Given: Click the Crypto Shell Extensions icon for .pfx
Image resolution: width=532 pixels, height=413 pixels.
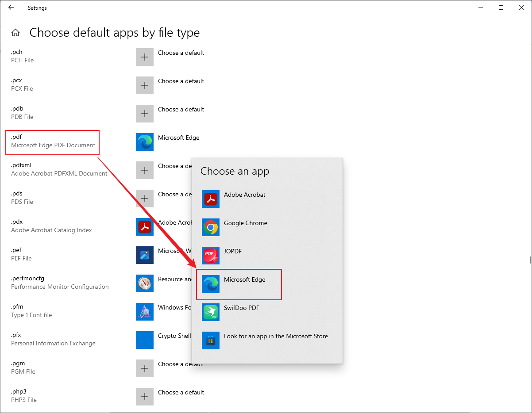Looking at the screenshot, I should (x=145, y=340).
